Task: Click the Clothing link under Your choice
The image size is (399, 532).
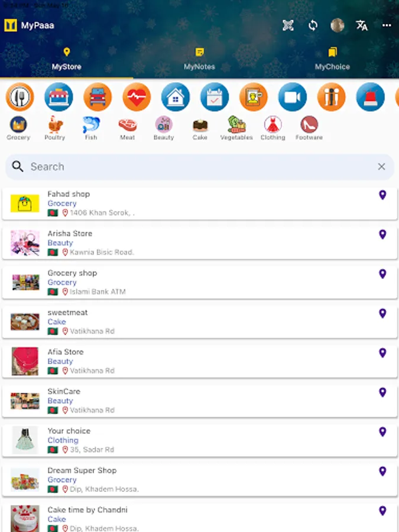Action: click(x=63, y=440)
